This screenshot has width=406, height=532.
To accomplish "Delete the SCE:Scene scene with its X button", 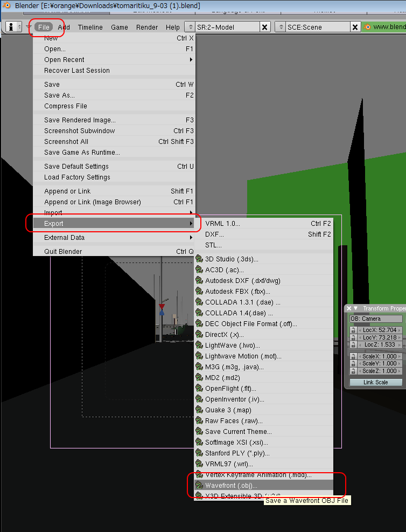I will [355, 27].
